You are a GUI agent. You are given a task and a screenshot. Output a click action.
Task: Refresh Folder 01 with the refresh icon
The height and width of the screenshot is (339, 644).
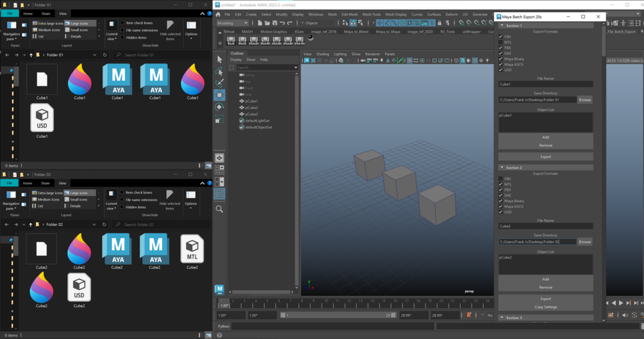[104, 54]
